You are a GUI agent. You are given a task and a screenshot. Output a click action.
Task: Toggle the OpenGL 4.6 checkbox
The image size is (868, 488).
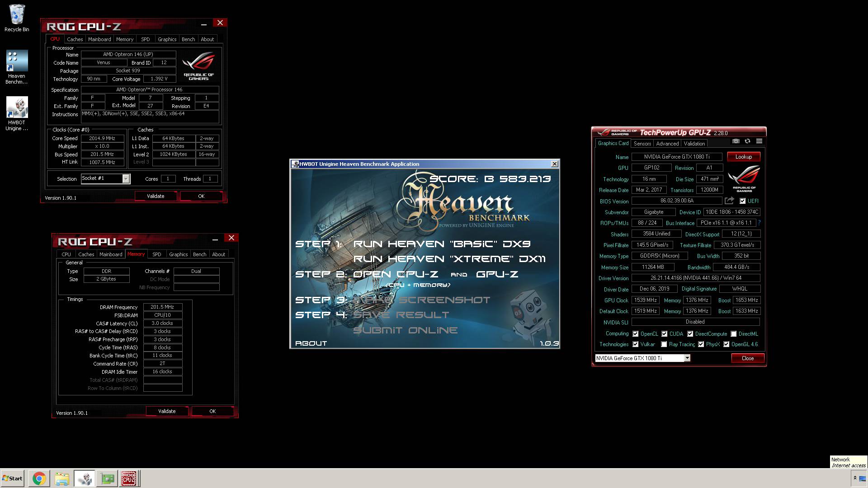pyautogui.click(x=726, y=344)
